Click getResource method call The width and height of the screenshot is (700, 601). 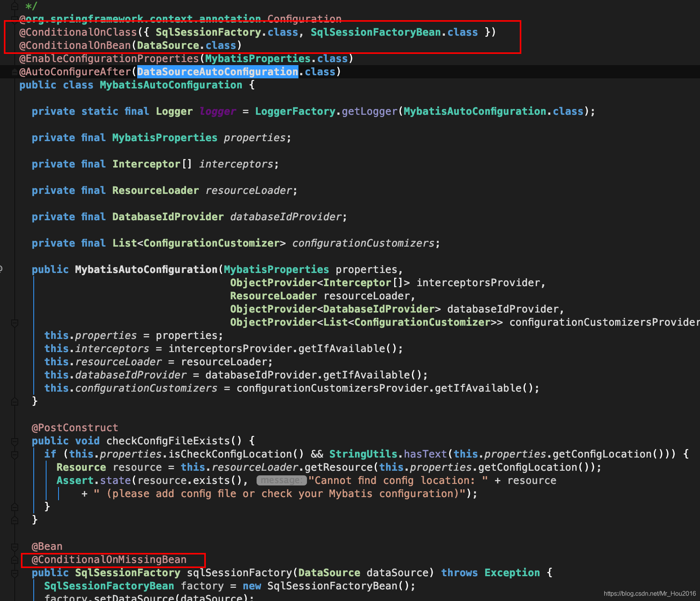(339, 467)
